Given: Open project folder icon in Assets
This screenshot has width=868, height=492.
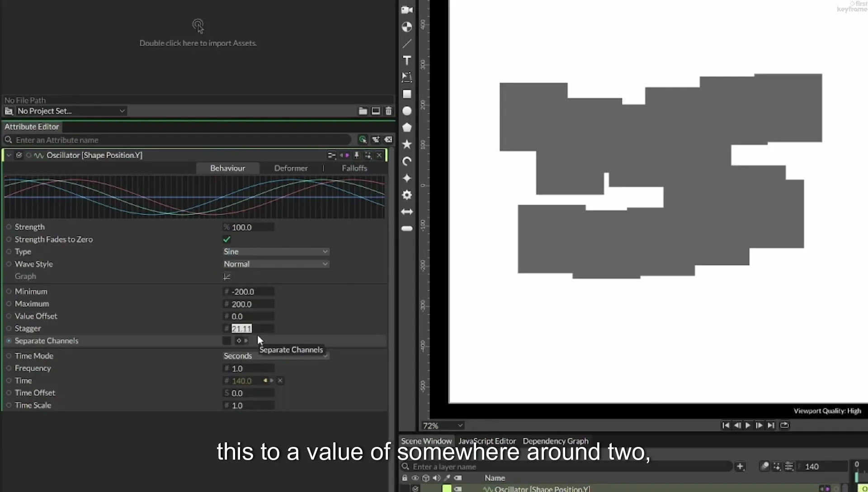Looking at the screenshot, I should coord(363,111).
